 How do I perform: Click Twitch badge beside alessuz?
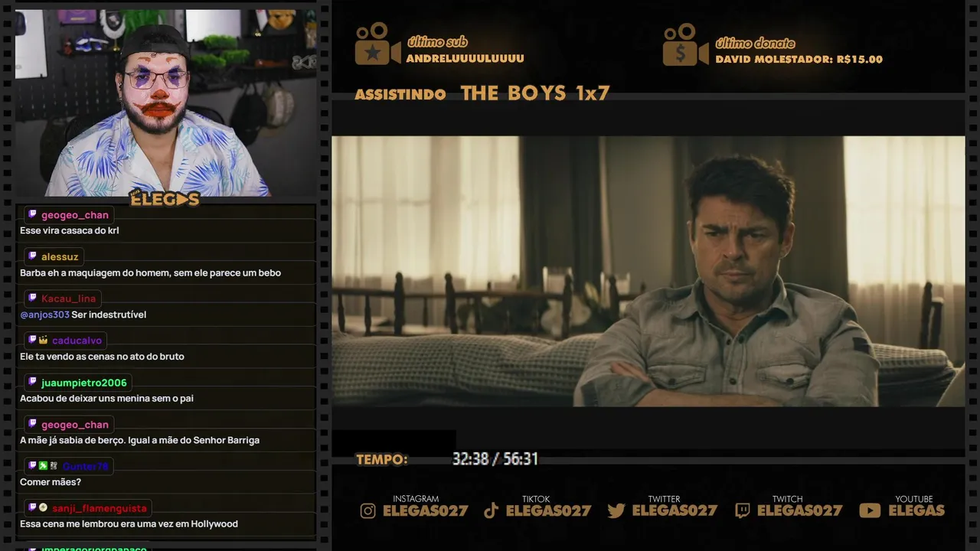pyautogui.click(x=32, y=256)
